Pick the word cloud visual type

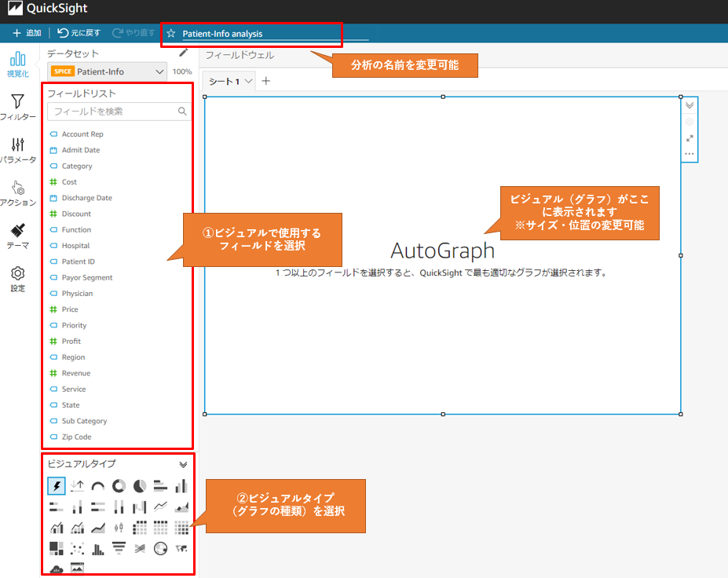[x=57, y=569]
